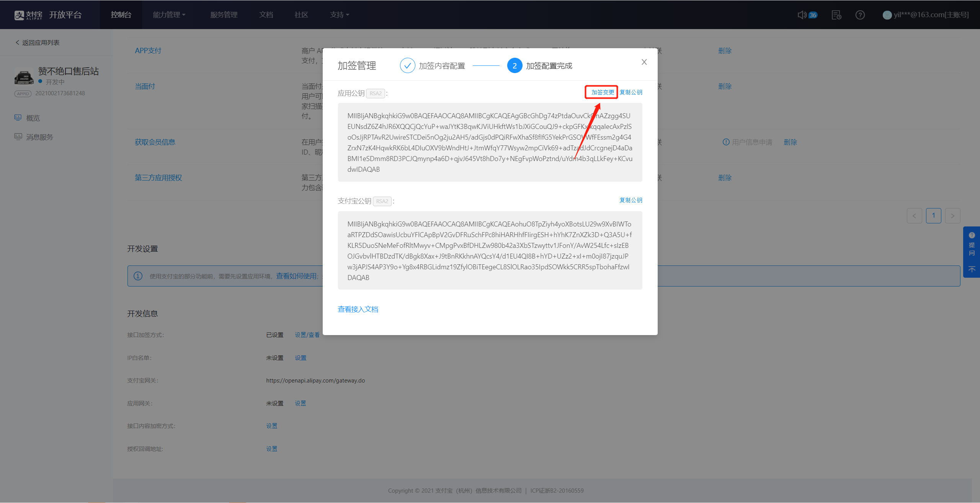Open 概览 in the sidebar

33,118
